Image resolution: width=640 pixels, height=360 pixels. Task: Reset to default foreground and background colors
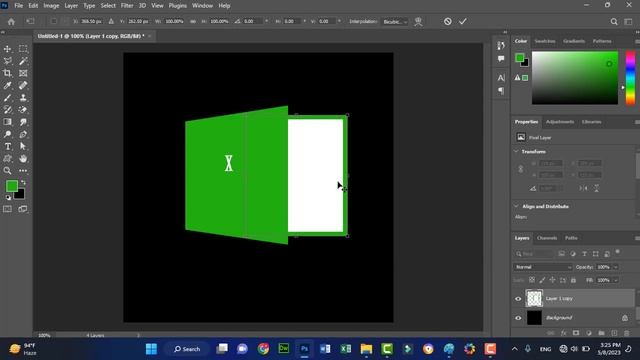[x=8, y=198]
